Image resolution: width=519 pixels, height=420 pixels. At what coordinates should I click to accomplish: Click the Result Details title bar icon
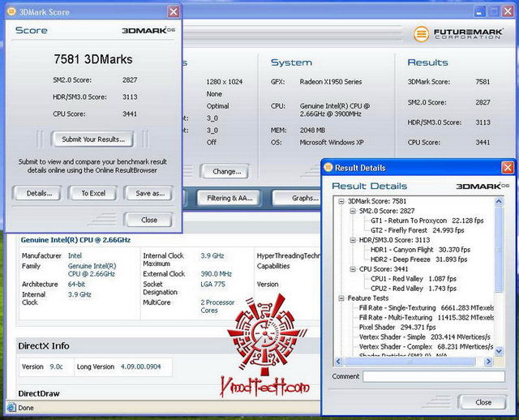coord(328,167)
